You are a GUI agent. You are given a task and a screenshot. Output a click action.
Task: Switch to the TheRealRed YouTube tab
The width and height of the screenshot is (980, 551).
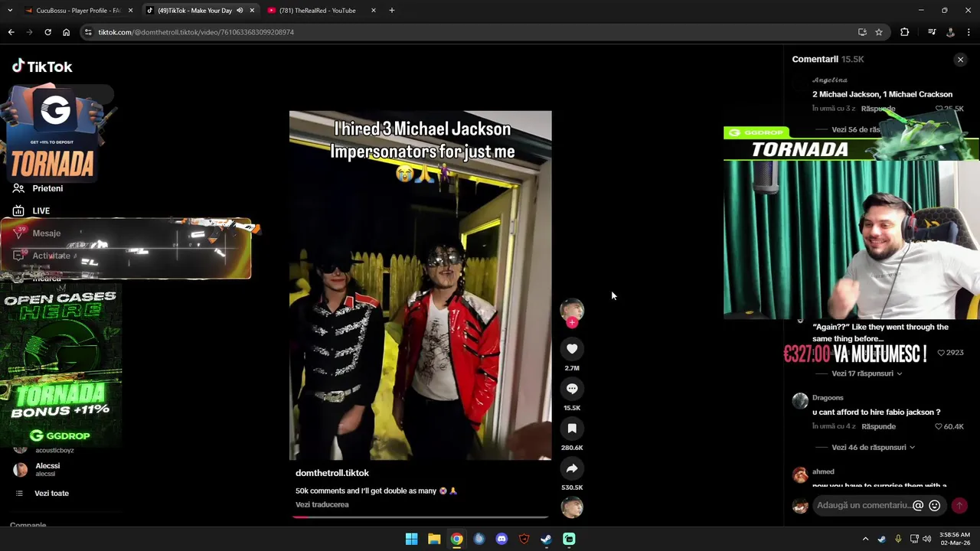tap(318, 11)
